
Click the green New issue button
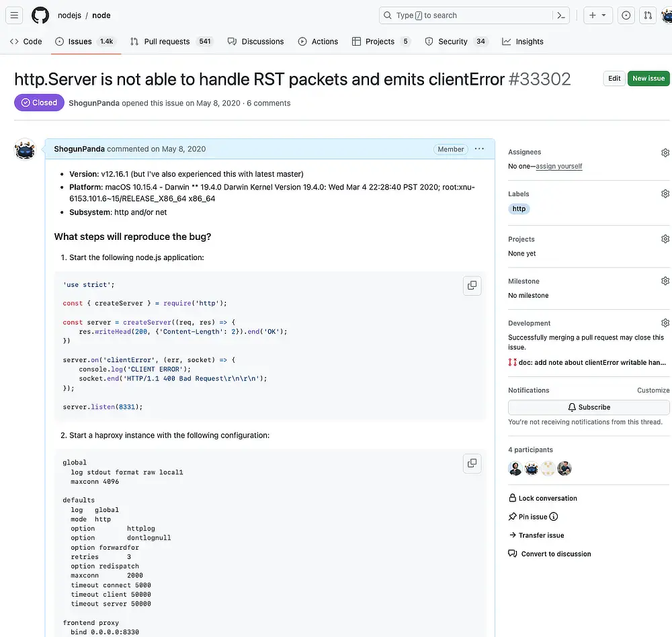(x=648, y=79)
